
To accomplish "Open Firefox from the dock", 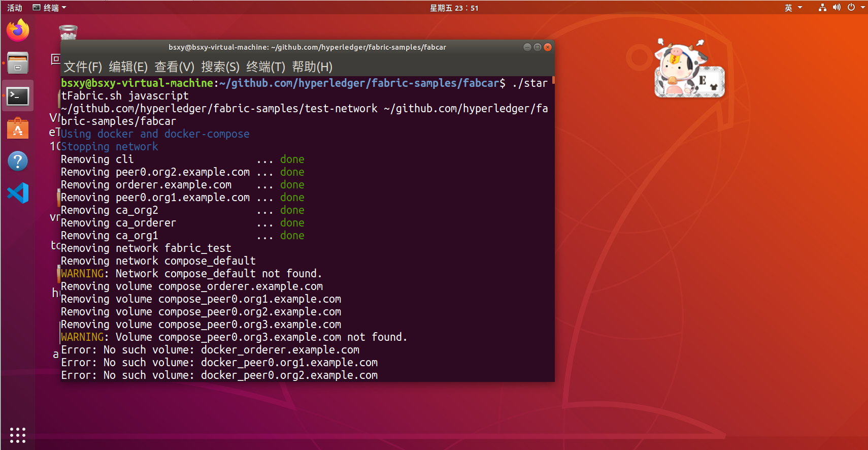I will (18, 30).
